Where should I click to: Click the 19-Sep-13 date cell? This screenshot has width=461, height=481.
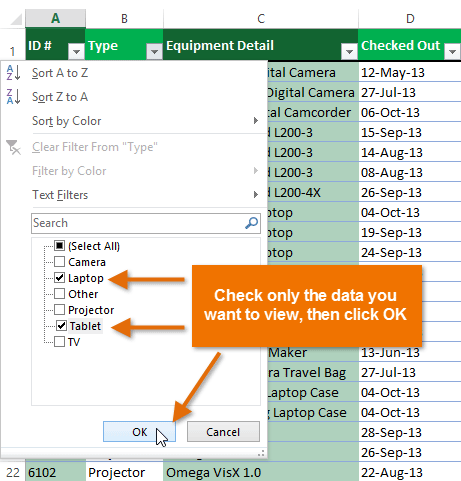pos(410,232)
